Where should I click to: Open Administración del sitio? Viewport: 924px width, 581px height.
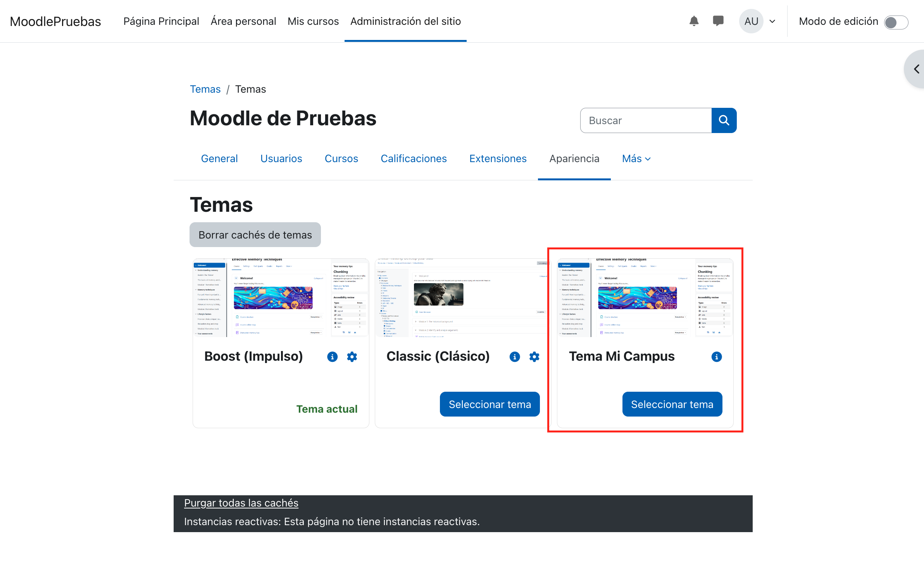coord(405,21)
